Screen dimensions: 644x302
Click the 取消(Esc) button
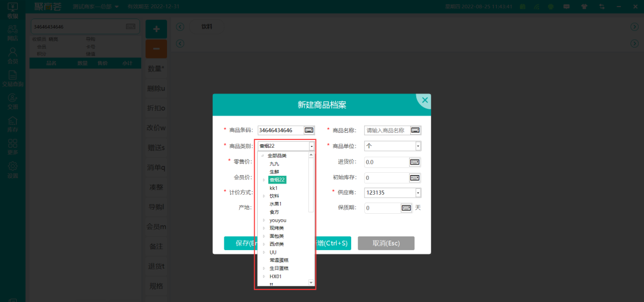point(386,243)
